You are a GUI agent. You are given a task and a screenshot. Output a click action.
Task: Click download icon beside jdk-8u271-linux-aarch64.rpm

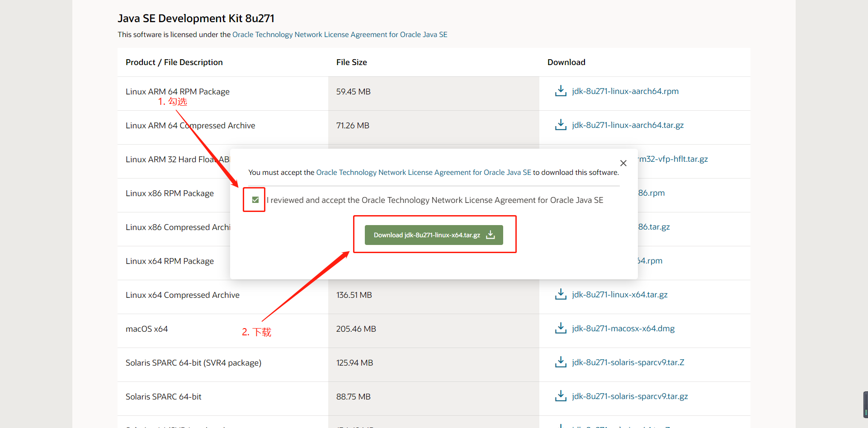click(561, 91)
